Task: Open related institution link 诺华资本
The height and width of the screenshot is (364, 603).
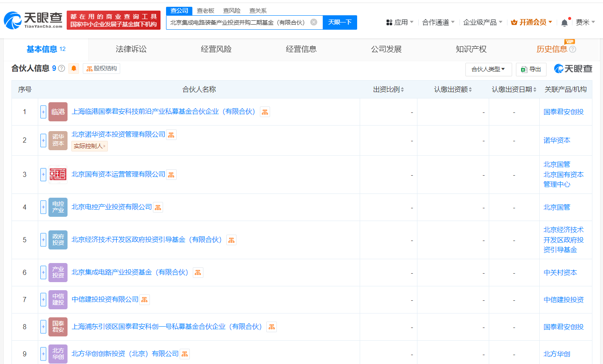Action: [x=557, y=140]
